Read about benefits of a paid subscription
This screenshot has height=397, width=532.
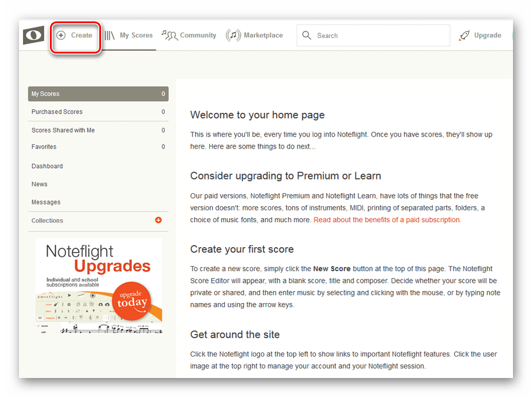388,220
